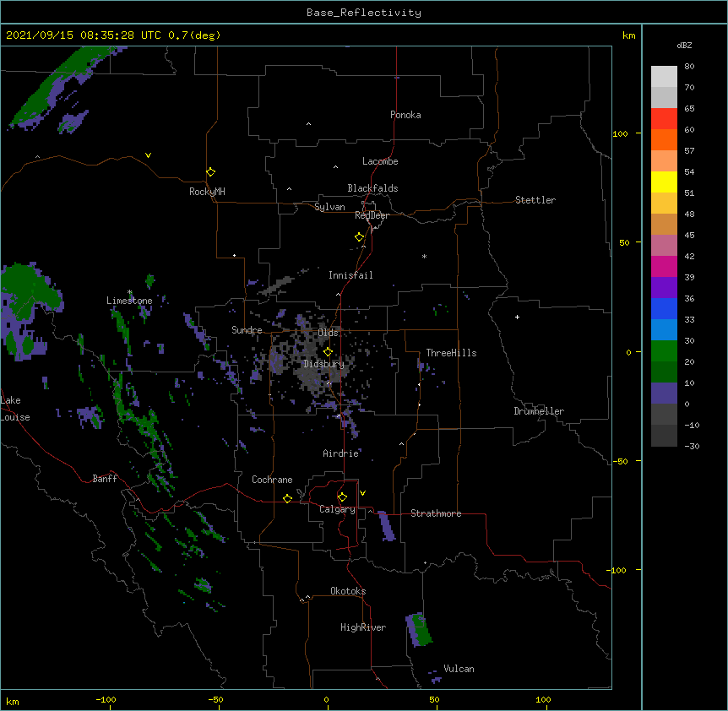Click the Lacombe city label

tap(380, 161)
